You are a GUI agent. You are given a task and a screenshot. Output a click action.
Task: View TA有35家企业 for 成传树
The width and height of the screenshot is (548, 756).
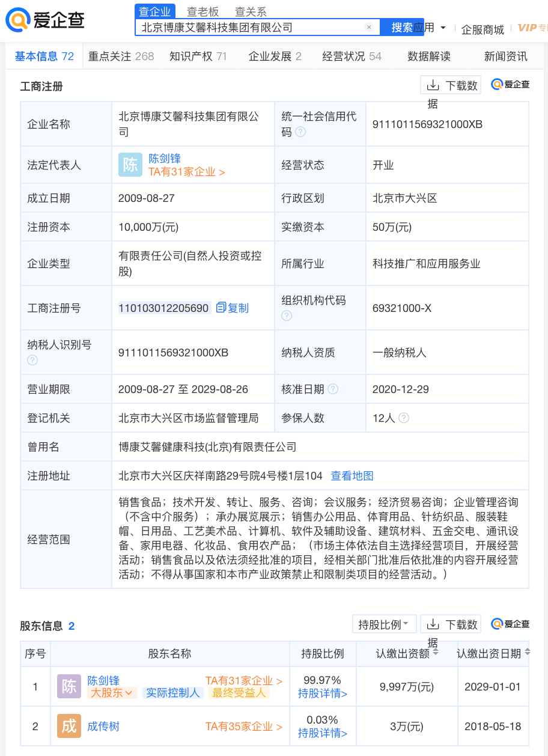coord(244,727)
